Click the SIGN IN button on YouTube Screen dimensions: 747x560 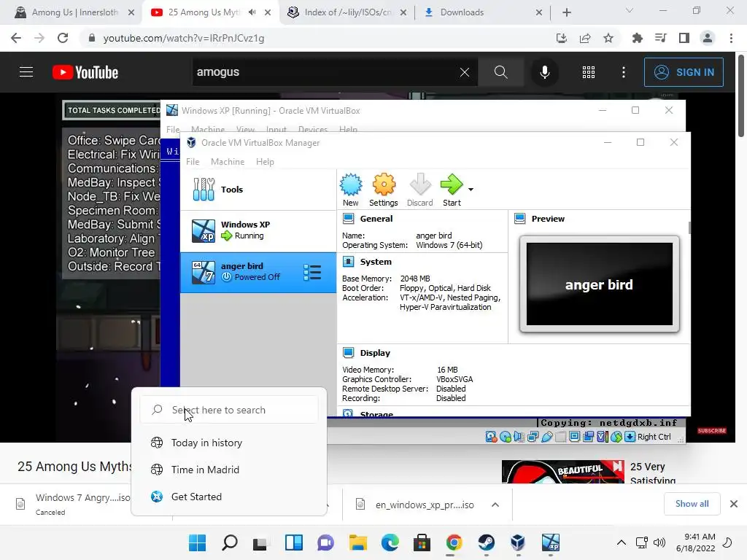pos(684,72)
